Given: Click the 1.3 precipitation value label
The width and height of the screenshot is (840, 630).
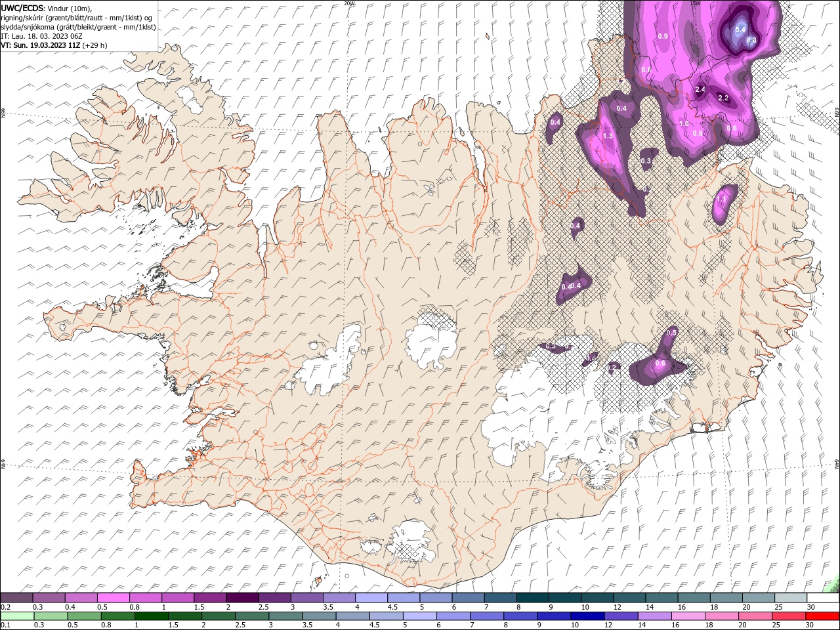Looking at the screenshot, I should pos(608,136).
